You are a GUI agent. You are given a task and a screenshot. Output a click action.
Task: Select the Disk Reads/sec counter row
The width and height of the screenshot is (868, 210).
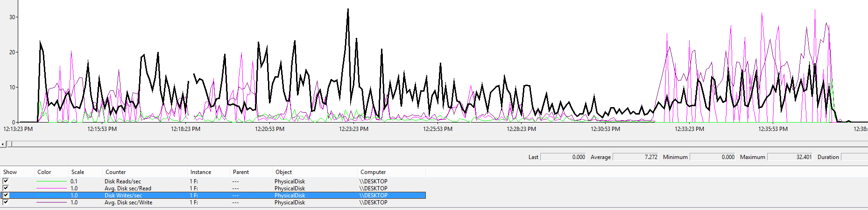123,181
